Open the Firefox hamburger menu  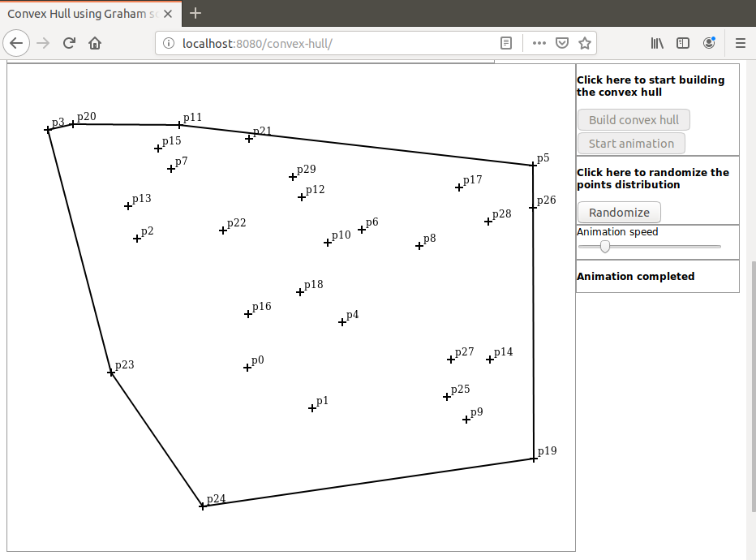tap(741, 43)
